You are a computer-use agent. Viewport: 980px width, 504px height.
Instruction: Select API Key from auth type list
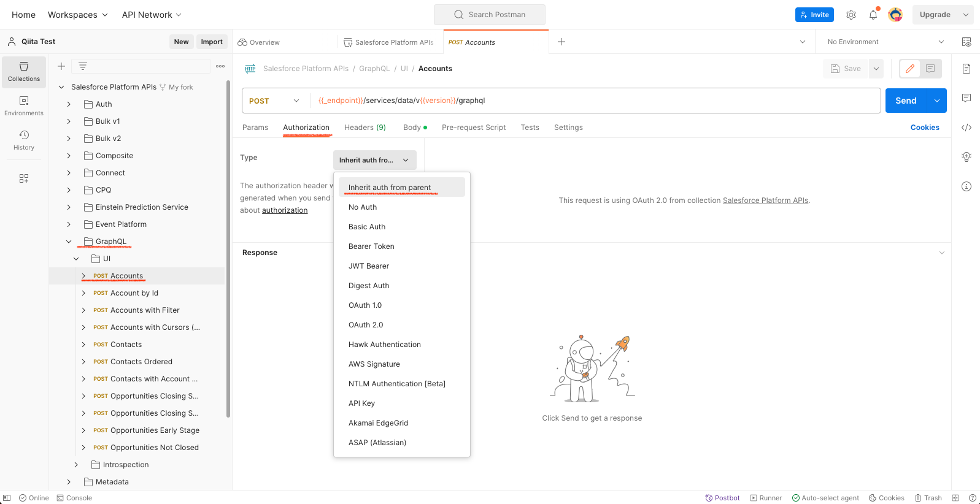(x=402, y=403)
